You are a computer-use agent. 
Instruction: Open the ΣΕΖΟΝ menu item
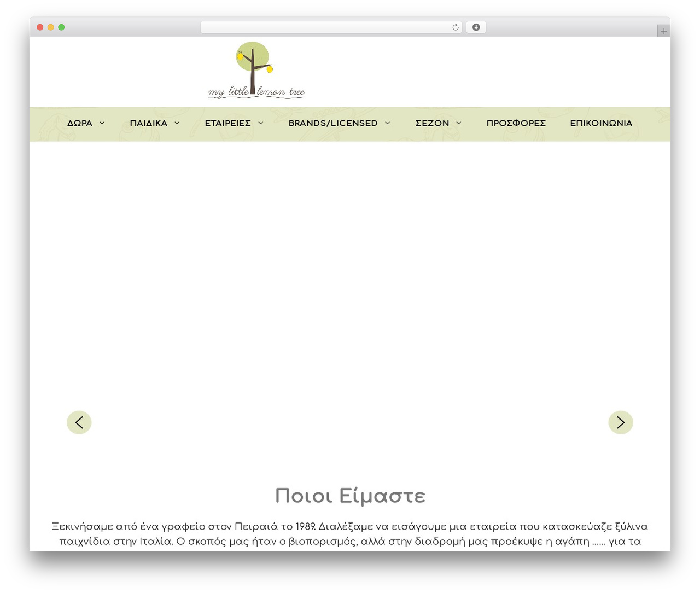tap(432, 123)
